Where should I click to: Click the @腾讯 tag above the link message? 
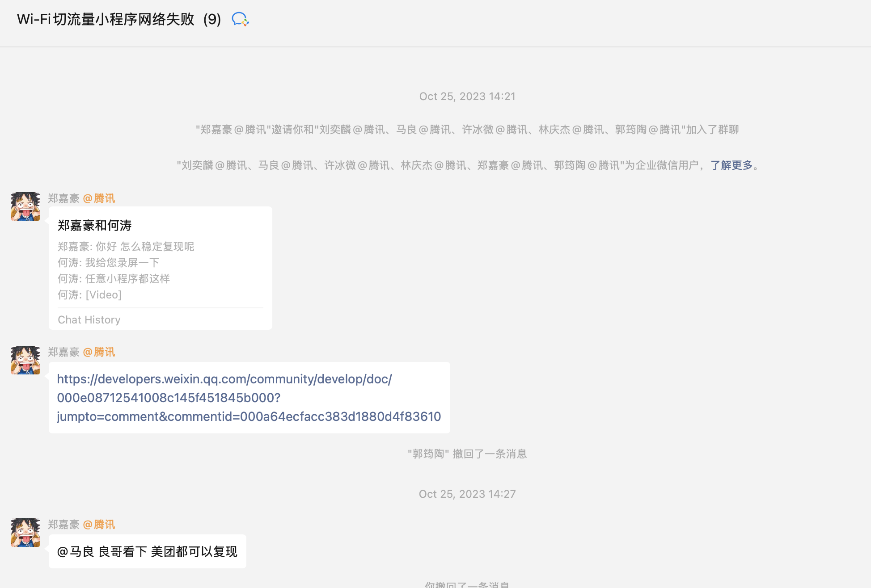(99, 352)
